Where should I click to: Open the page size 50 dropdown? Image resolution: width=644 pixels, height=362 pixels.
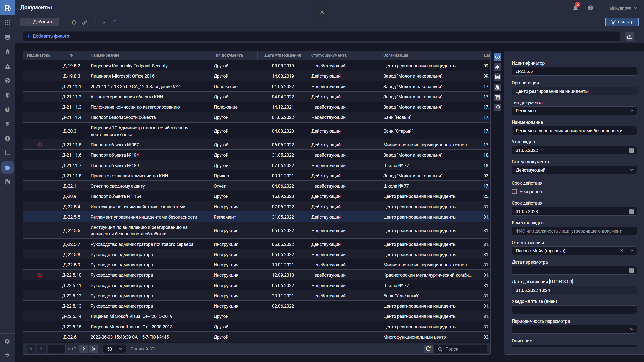click(114, 349)
